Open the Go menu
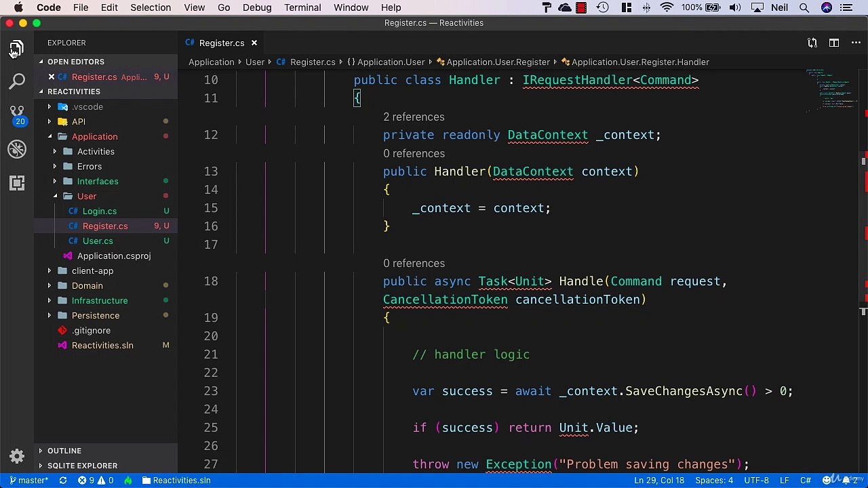The height and width of the screenshot is (488, 868). [x=224, y=7]
